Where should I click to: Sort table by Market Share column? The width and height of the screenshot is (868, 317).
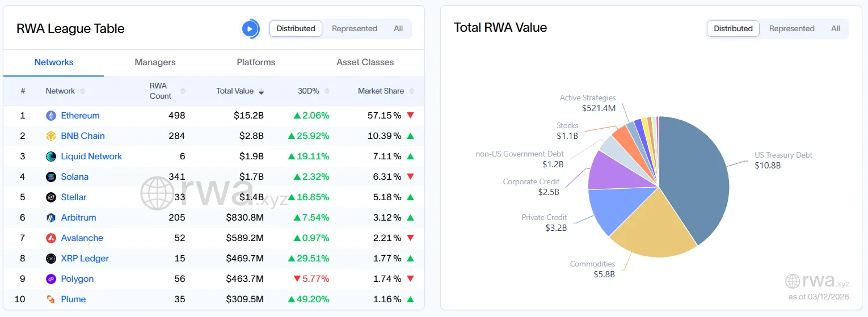(x=385, y=91)
